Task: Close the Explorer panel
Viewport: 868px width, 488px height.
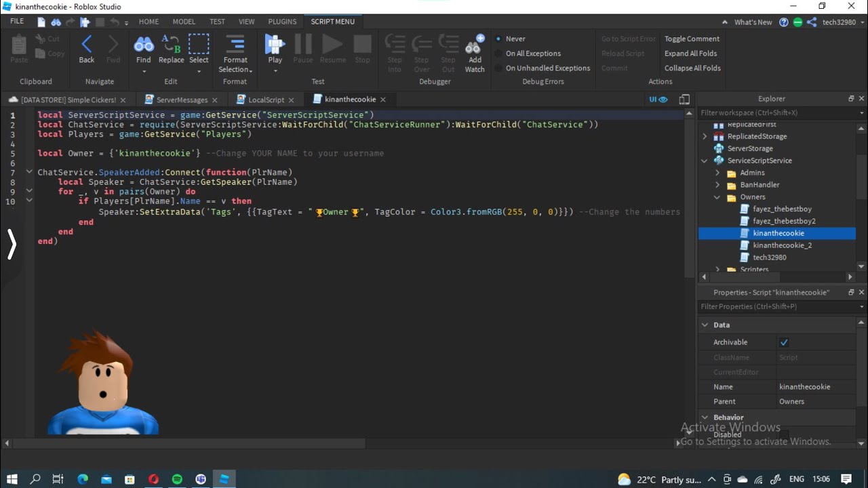Action: [x=862, y=98]
